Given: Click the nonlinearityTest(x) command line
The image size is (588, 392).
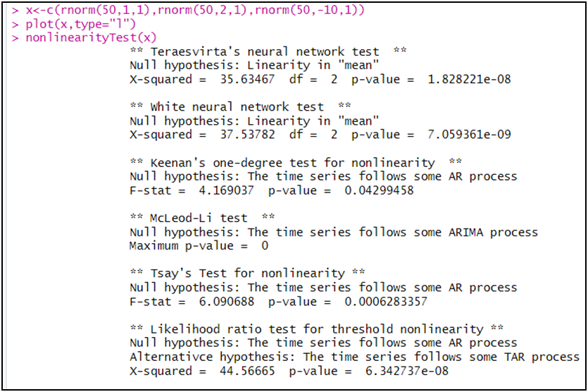Looking at the screenshot, I should (92, 37).
